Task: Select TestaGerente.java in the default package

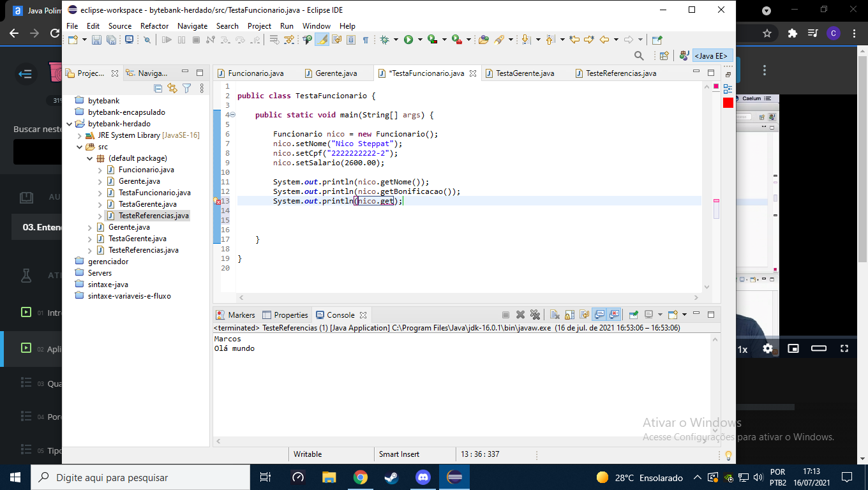Action: 147,204
